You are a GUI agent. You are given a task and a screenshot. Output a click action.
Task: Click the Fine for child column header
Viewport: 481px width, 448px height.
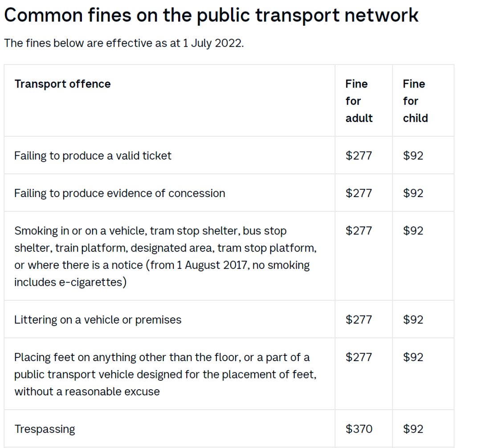(x=416, y=101)
